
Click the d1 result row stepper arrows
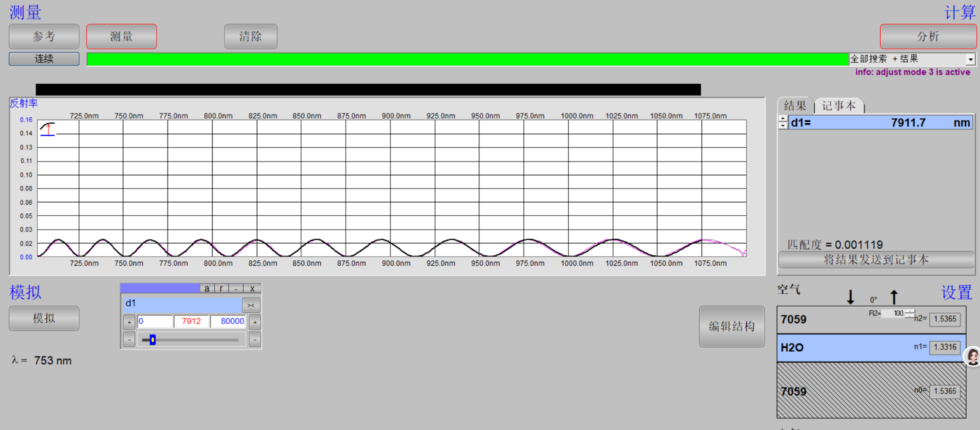pyautogui.click(x=783, y=122)
